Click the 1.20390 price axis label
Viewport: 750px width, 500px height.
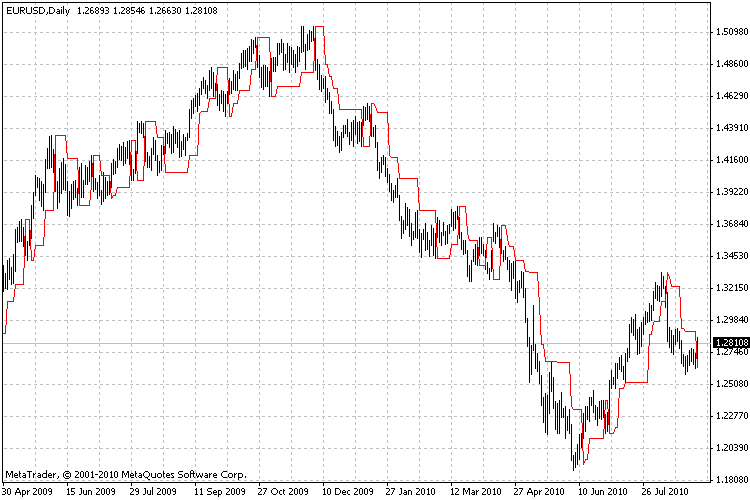pyautogui.click(x=729, y=448)
